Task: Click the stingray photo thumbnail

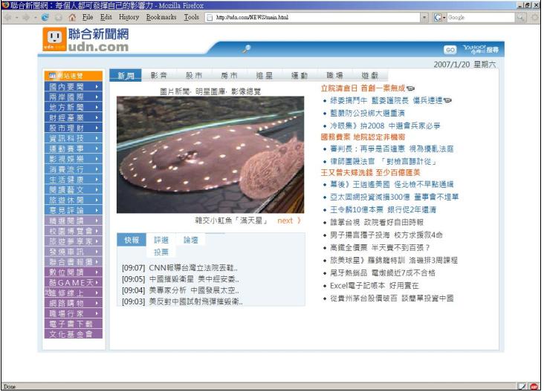Action: [210, 154]
